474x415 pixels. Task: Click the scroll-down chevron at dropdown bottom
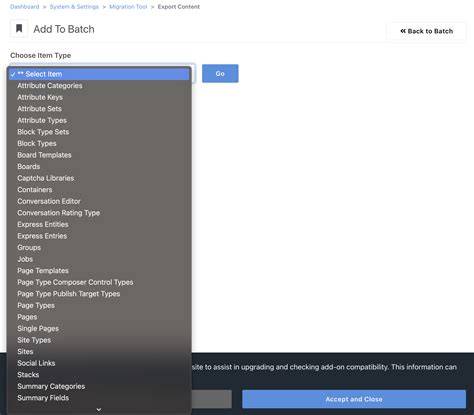click(99, 409)
